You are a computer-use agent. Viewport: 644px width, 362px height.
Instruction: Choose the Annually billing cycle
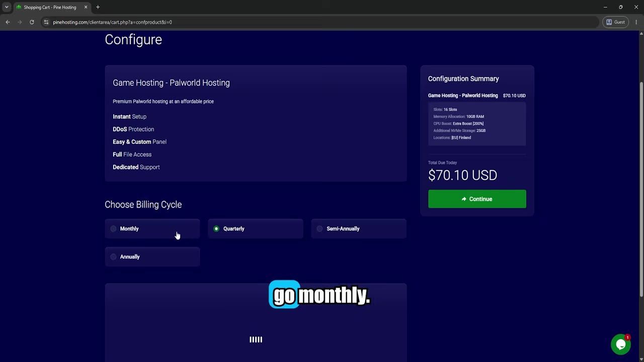click(x=152, y=257)
